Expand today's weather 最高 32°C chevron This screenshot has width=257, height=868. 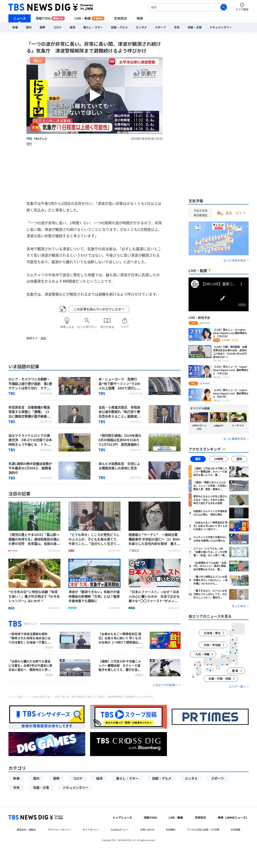pos(244,213)
